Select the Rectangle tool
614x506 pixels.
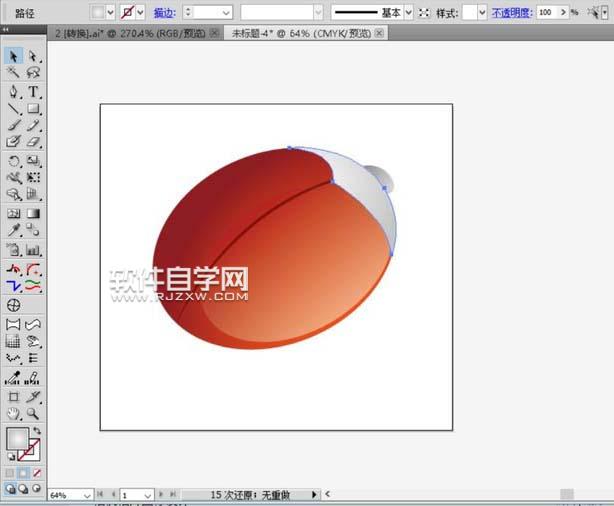coord(33,108)
